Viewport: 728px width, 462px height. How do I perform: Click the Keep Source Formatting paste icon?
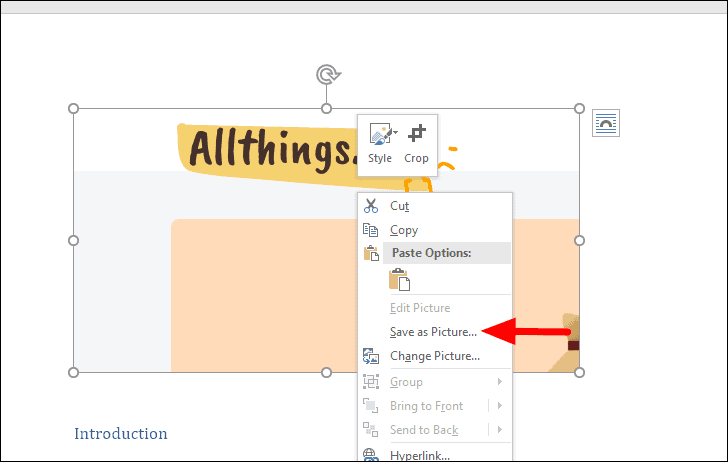click(399, 280)
